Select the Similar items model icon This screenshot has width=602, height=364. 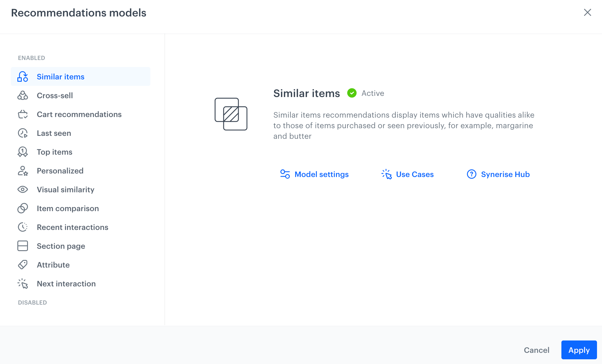[x=22, y=76]
